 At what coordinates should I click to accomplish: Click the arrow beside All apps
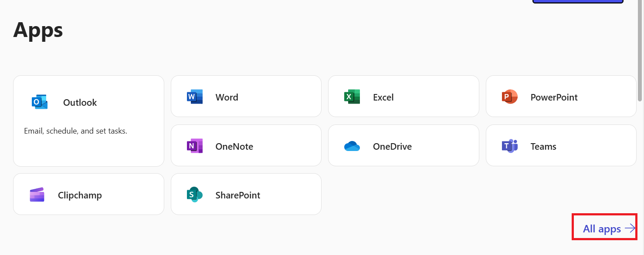tap(630, 228)
